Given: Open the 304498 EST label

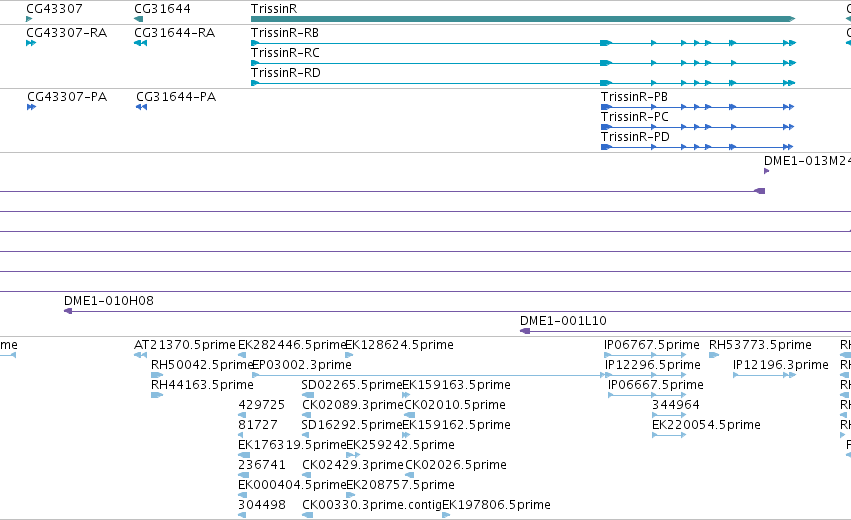Looking at the screenshot, I should (262, 506).
